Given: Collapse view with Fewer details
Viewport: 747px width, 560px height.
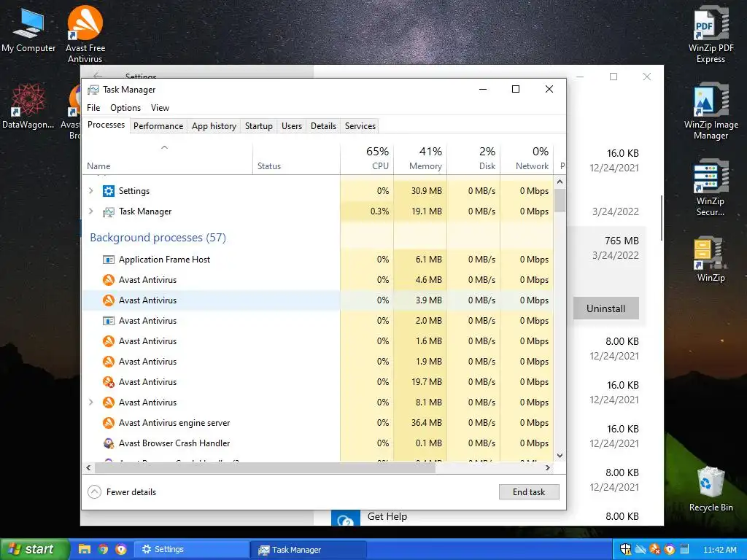Looking at the screenshot, I should pos(123,492).
